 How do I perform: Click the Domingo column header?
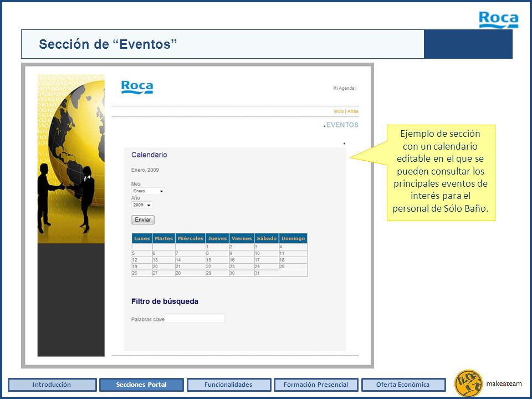coord(293,238)
